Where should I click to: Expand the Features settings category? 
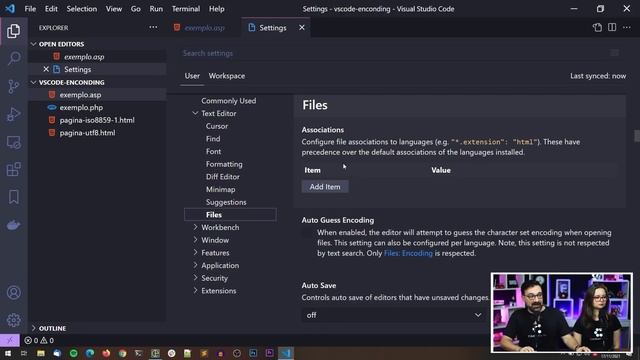click(195, 253)
